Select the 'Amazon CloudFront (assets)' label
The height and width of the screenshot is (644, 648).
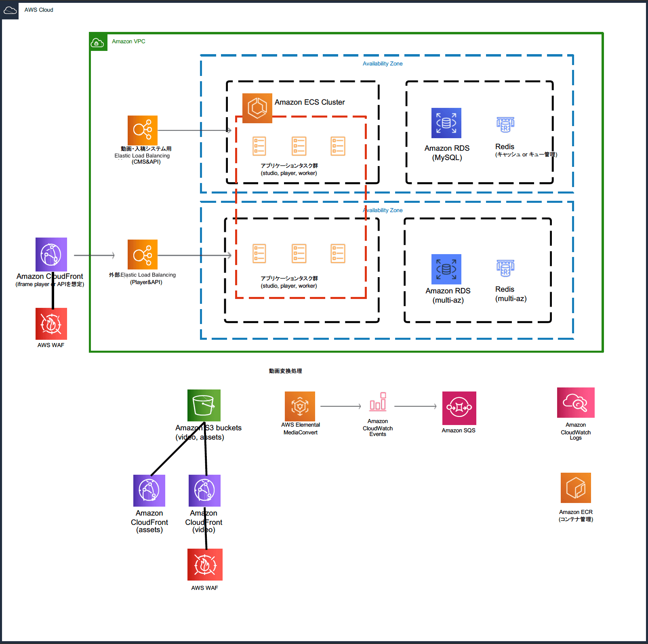coord(149,521)
